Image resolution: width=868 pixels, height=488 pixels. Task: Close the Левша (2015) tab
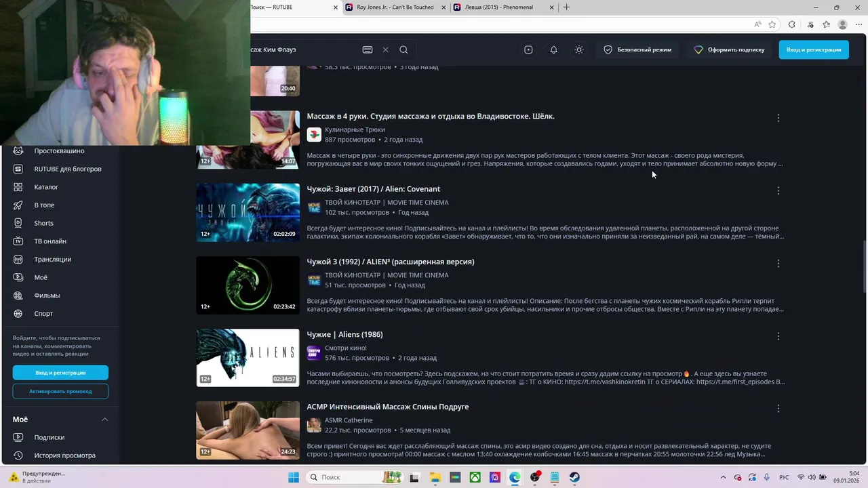551,7
